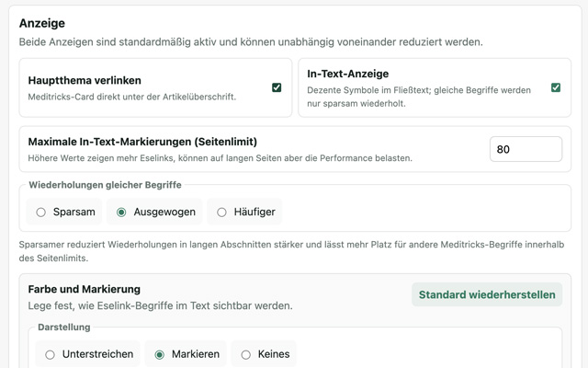This screenshot has height=368, width=588.
Task: Click the Maximale In-Text-Markierungen (Seitenlimit) label
Action: (x=142, y=142)
